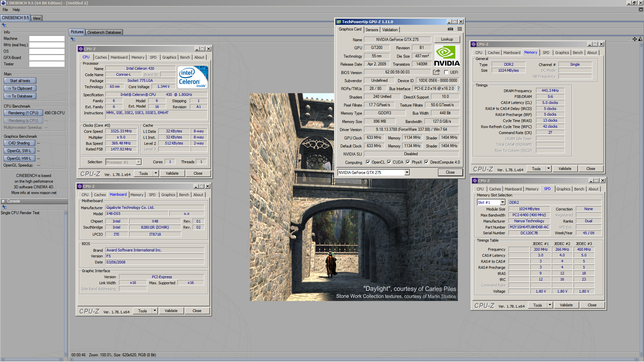Run the C4D Shading benchmark

(19, 143)
